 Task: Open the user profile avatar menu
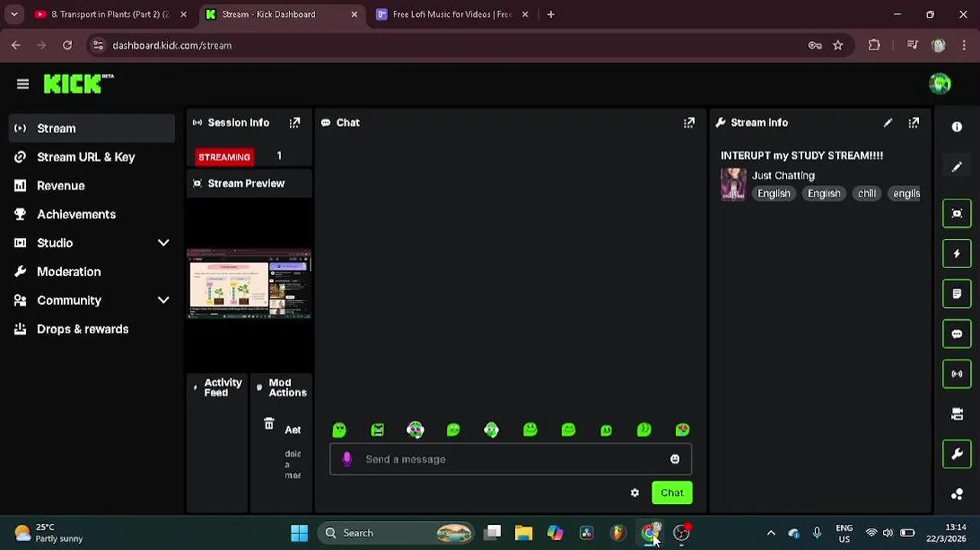[940, 84]
